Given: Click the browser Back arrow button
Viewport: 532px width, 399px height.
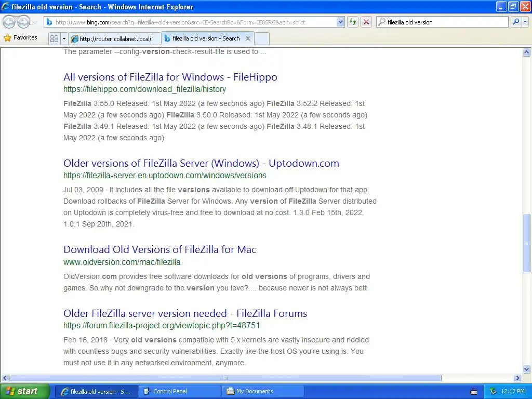Looking at the screenshot, I should (x=9, y=22).
